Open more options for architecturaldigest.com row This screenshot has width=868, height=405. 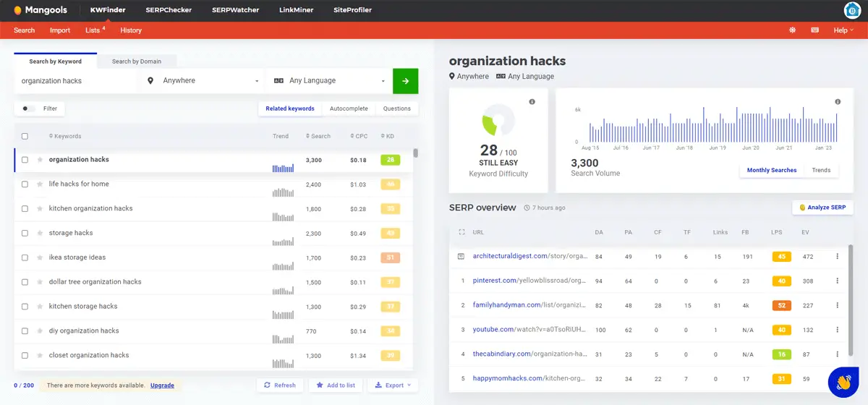(x=838, y=256)
